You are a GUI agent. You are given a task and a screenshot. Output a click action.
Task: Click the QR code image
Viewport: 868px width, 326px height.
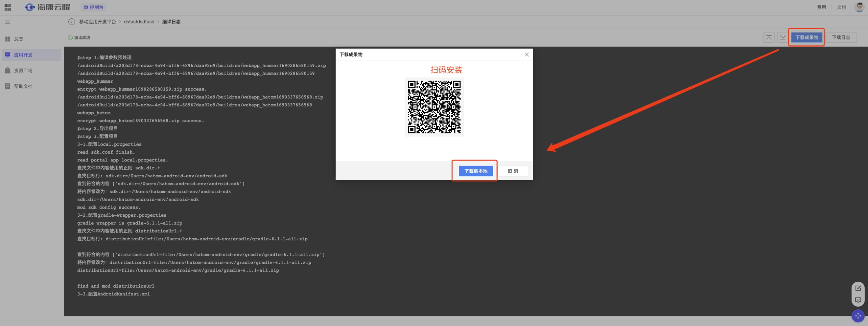click(x=434, y=107)
